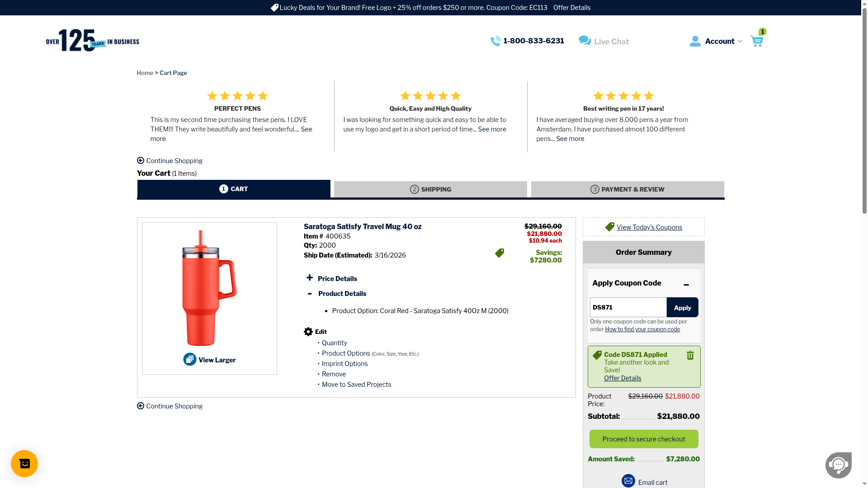The image size is (868, 488).
Task: Click the Live Chat speech bubble icon
Action: (585, 41)
